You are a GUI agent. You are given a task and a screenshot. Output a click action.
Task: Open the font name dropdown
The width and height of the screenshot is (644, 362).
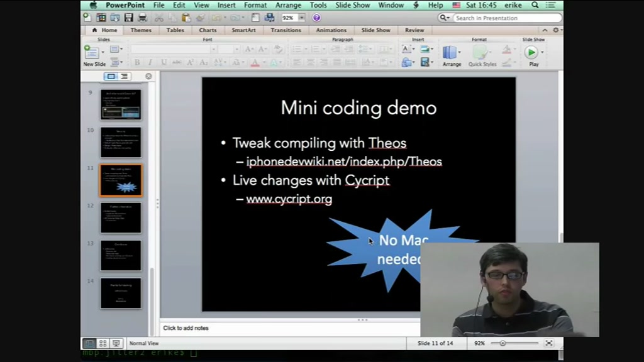[213, 49]
